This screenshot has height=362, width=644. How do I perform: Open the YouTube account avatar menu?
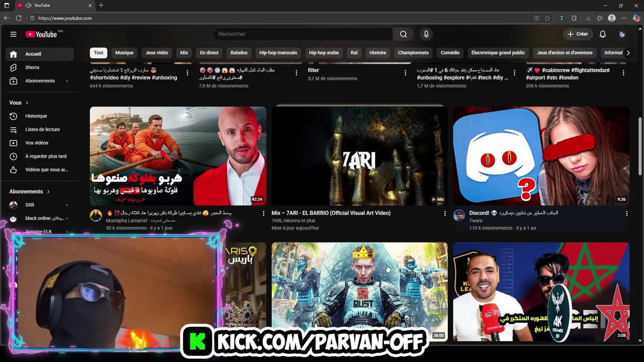(622, 34)
